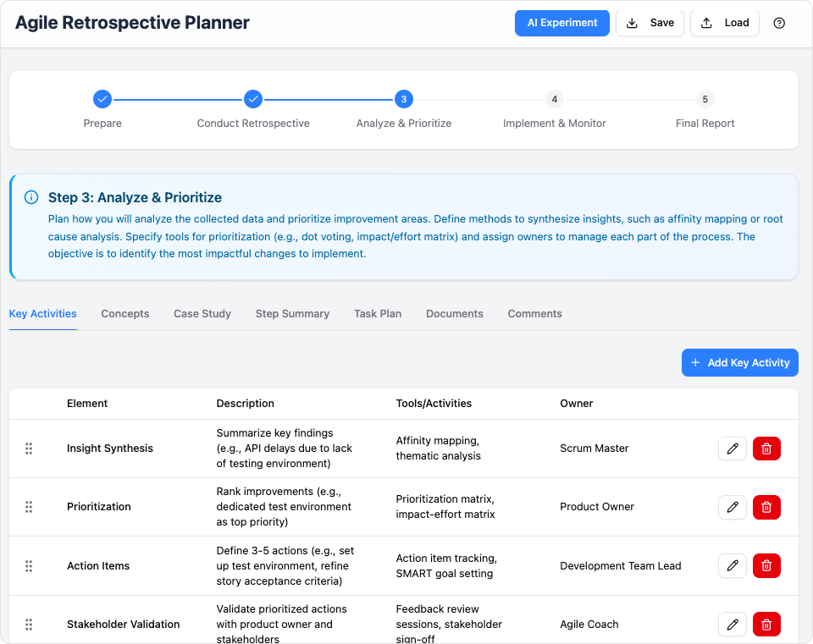
Task: Open the Comments tab
Action: point(534,314)
